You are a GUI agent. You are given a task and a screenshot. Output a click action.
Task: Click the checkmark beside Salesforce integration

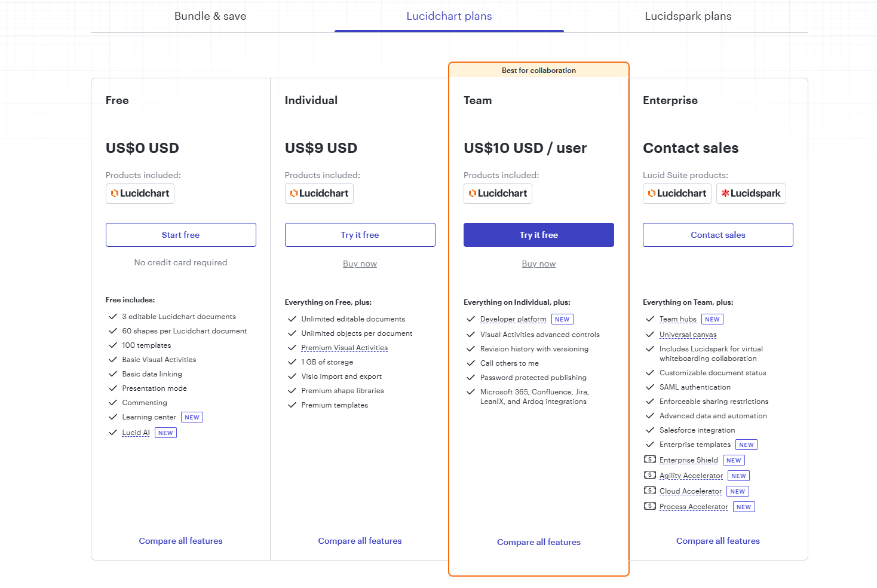click(650, 430)
